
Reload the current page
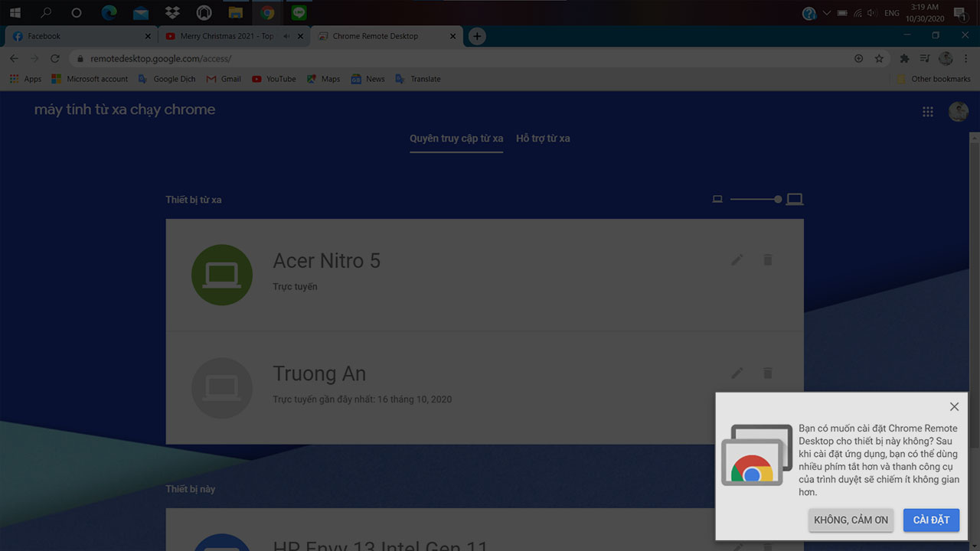(55, 58)
